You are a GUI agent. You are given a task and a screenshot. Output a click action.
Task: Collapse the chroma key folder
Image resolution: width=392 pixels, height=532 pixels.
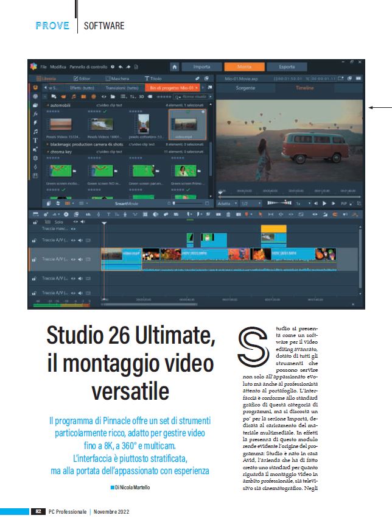[x=47, y=152]
